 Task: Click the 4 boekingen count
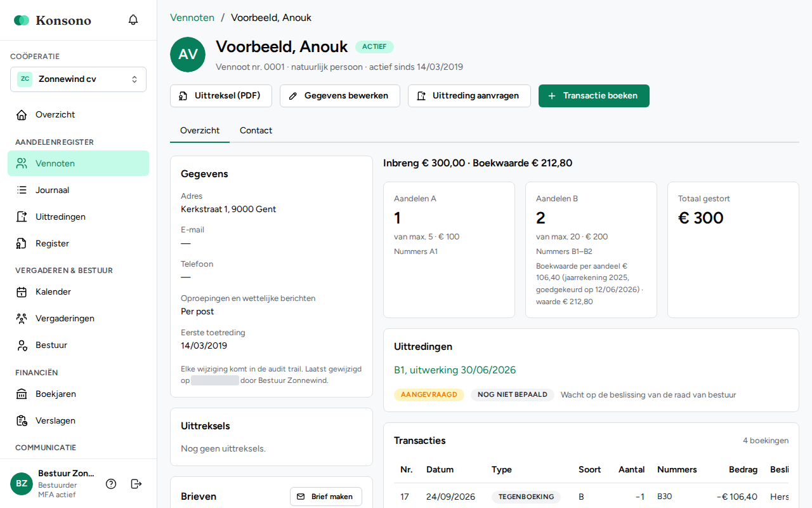[766, 441]
